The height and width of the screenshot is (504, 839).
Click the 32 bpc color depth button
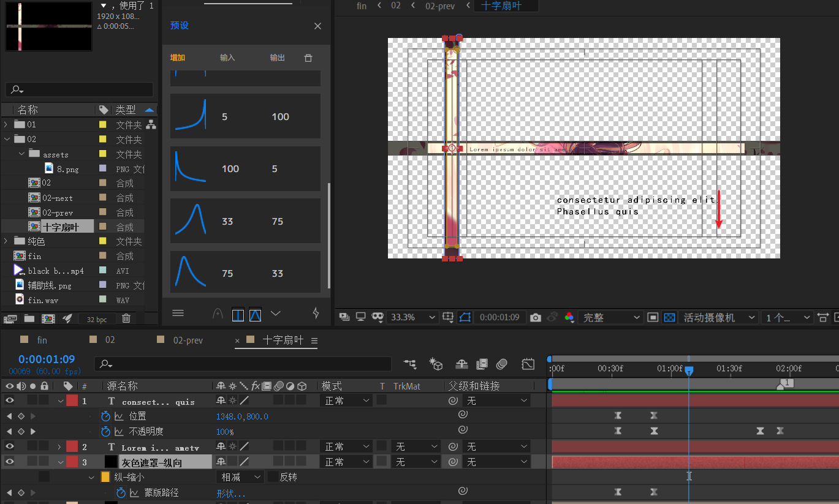(x=97, y=319)
